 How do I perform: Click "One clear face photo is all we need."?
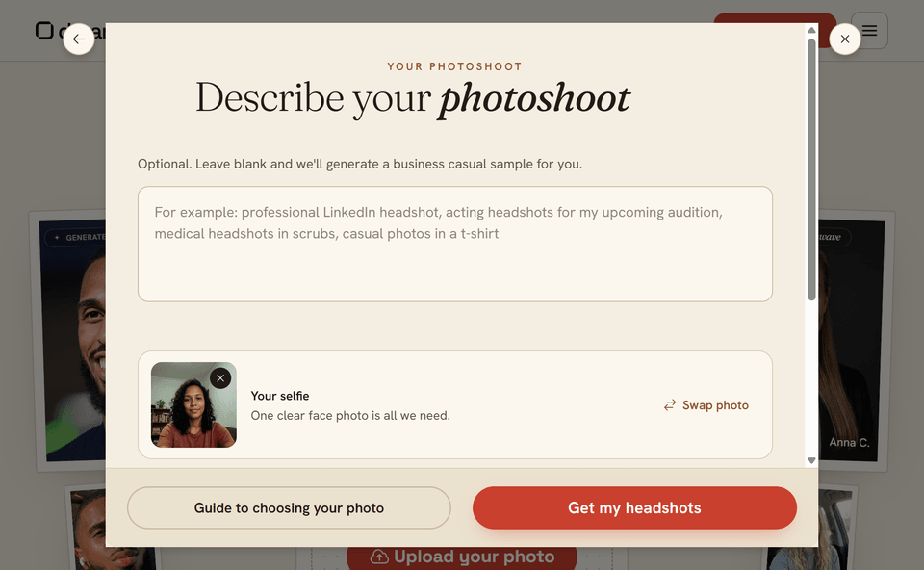pos(350,416)
